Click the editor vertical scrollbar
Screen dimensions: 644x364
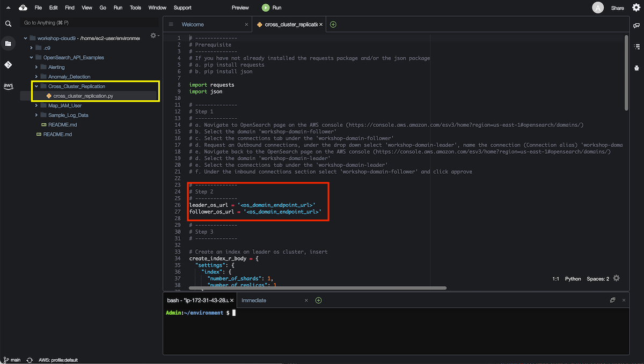626,73
